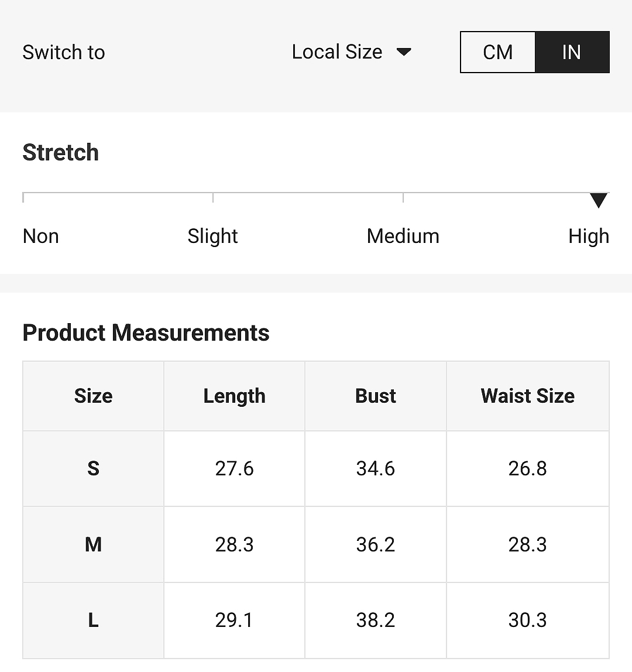The image size is (632, 672).
Task: Click the Waist Size column header
Action: click(x=527, y=396)
